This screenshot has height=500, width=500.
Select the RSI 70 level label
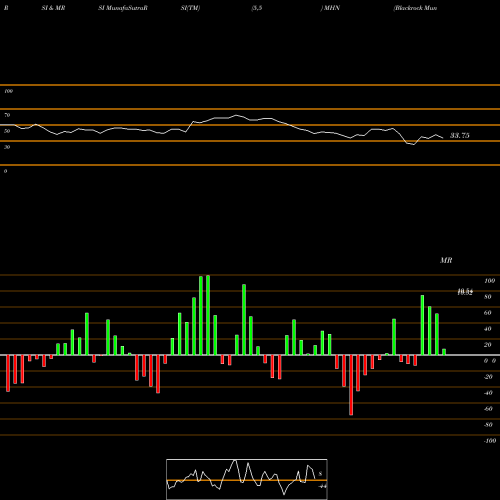click(7, 115)
